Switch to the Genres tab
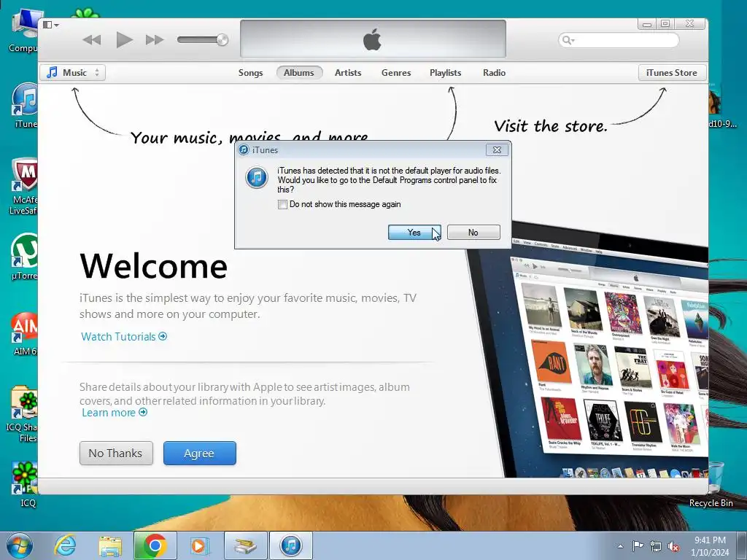This screenshot has height=560, width=747. click(x=396, y=73)
